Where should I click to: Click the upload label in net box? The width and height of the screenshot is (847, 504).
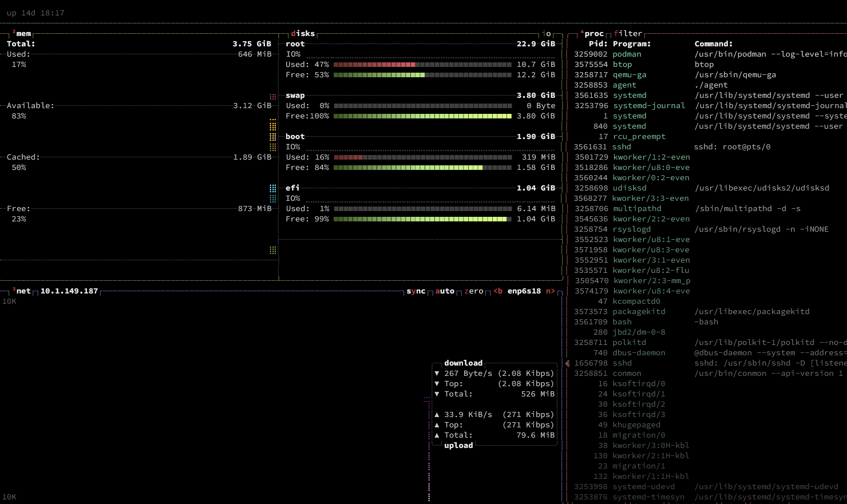(458, 446)
